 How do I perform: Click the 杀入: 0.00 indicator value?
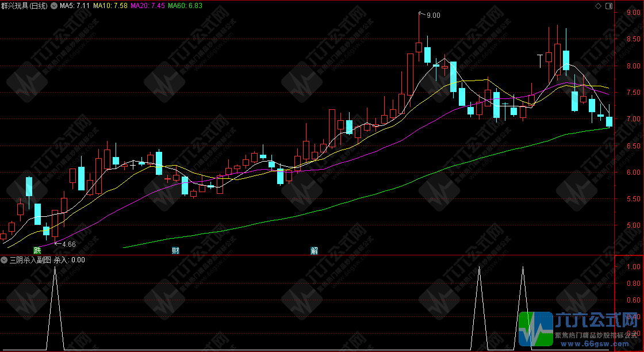point(69,260)
